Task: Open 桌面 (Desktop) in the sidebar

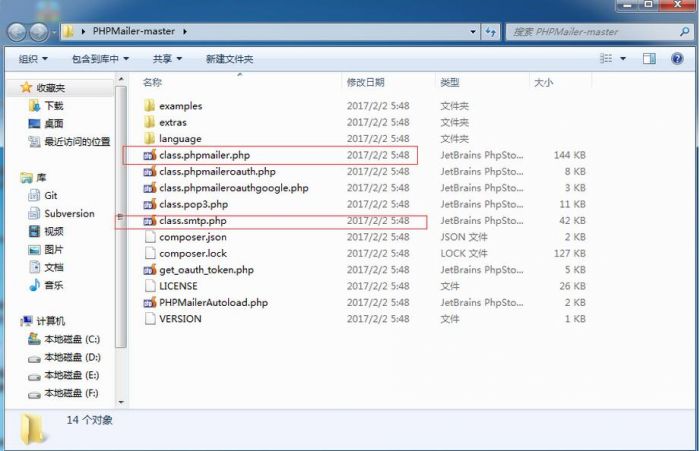Action: 46,124
